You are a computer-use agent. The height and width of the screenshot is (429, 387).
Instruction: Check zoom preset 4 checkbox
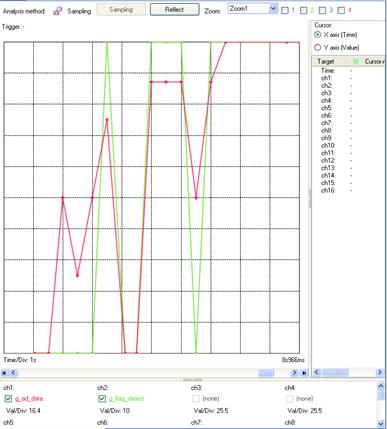(x=341, y=11)
